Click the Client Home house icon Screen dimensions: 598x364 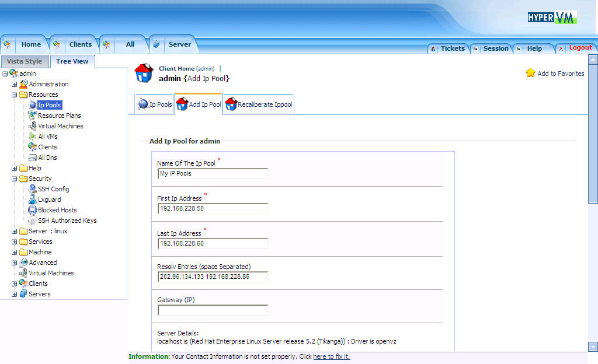144,73
